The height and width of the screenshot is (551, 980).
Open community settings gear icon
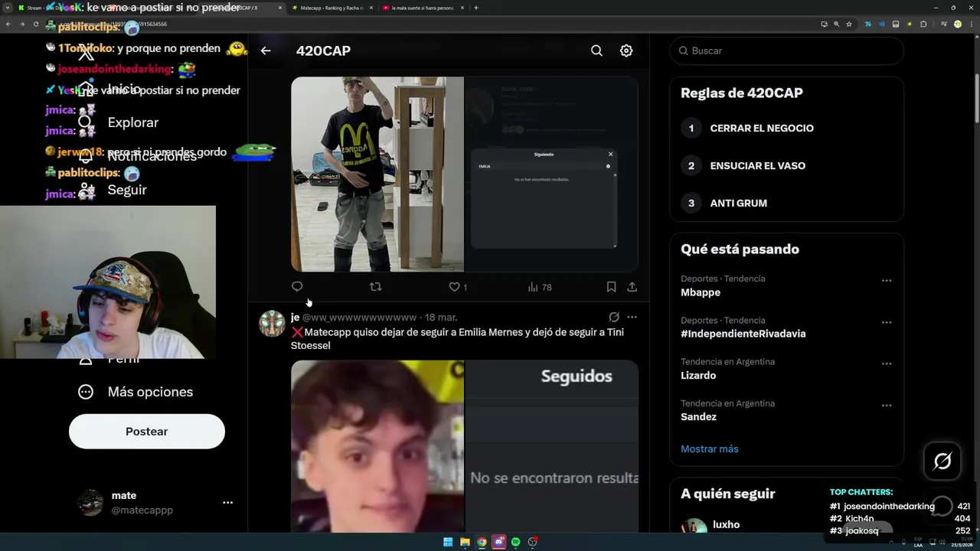[x=626, y=51]
